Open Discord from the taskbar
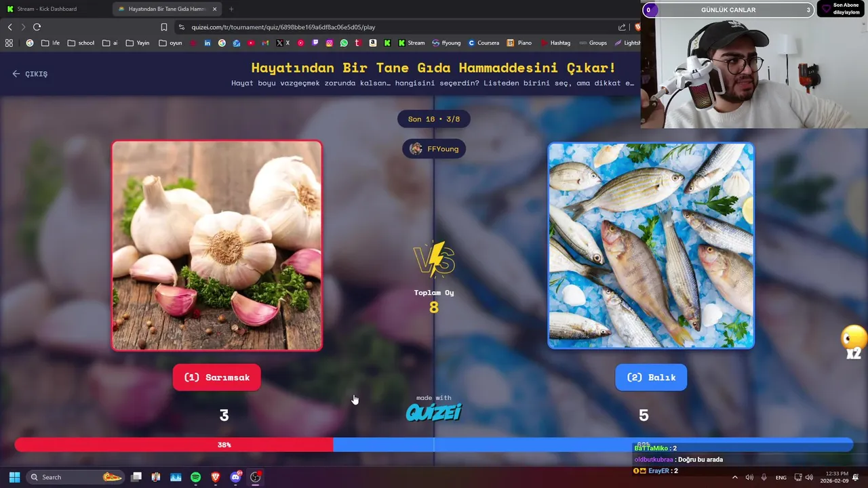Screen dimensions: 868x488 (235, 477)
